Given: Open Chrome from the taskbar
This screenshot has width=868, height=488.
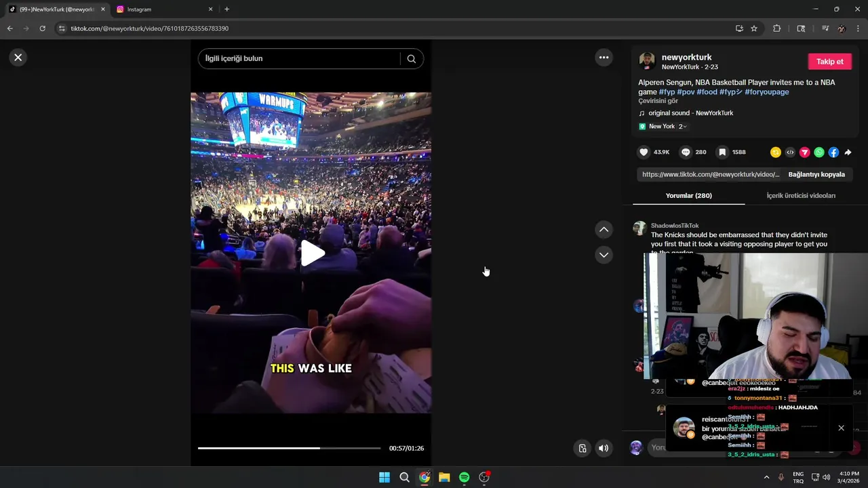Looking at the screenshot, I should (x=425, y=477).
